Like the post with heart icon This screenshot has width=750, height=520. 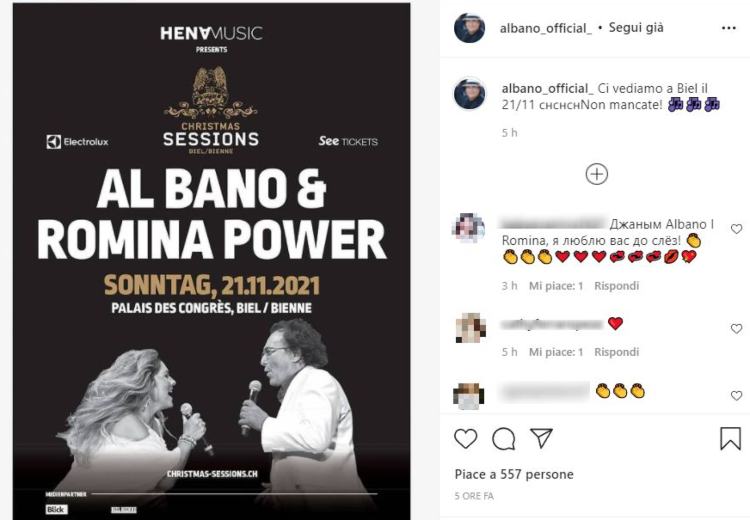[465, 439]
